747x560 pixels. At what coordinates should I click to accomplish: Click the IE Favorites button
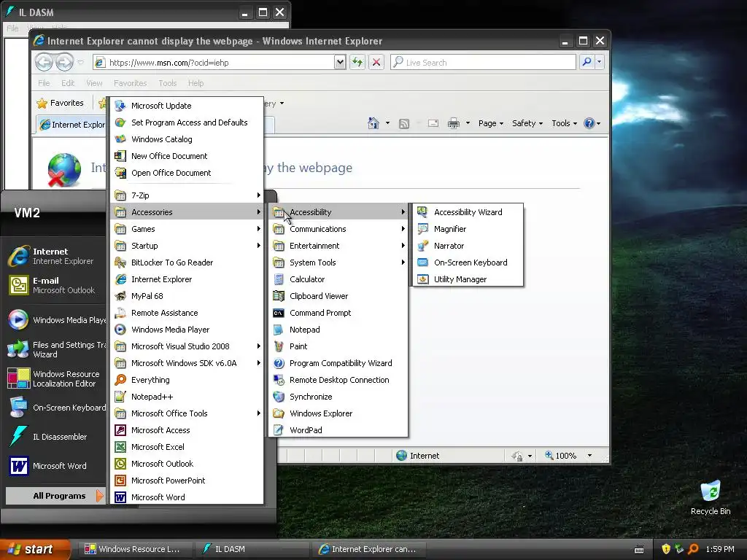click(x=61, y=103)
